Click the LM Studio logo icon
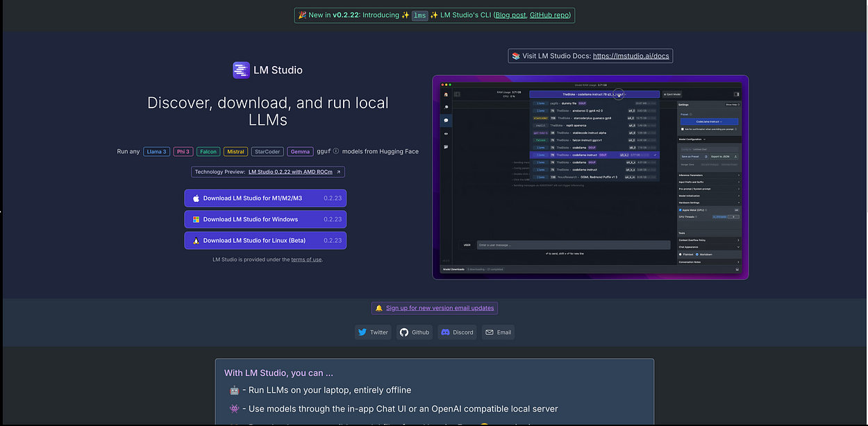Viewport: 868px width, 426px height. (240, 69)
